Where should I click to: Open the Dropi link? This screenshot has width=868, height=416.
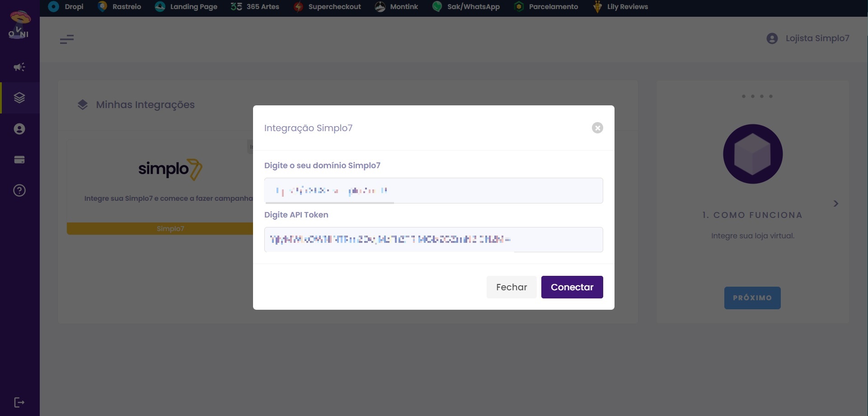(x=74, y=7)
